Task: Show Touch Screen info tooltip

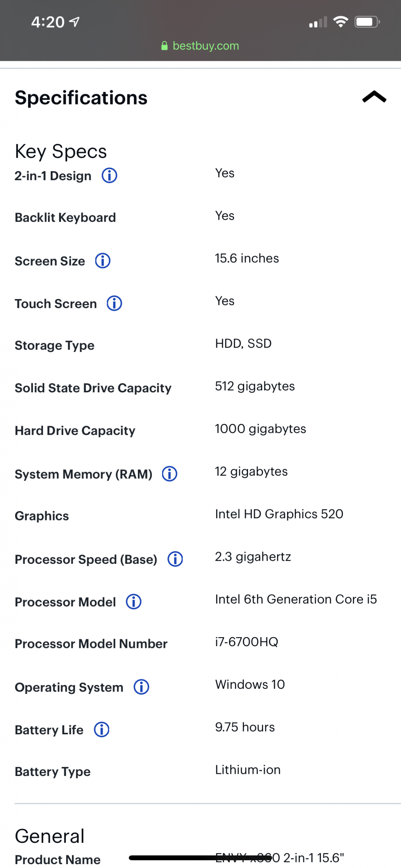Action: (114, 303)
